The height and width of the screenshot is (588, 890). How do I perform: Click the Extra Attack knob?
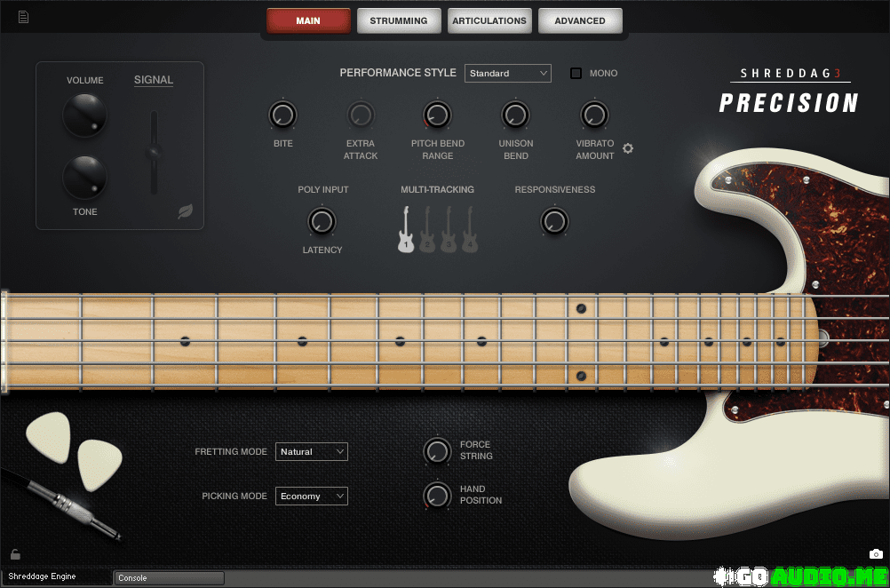click(361, 115)
